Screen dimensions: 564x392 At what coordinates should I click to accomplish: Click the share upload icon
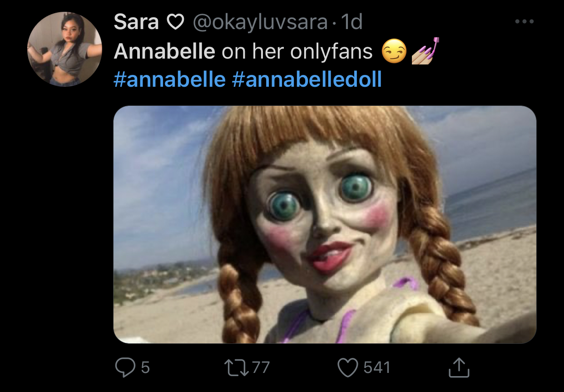coord(459,367)
